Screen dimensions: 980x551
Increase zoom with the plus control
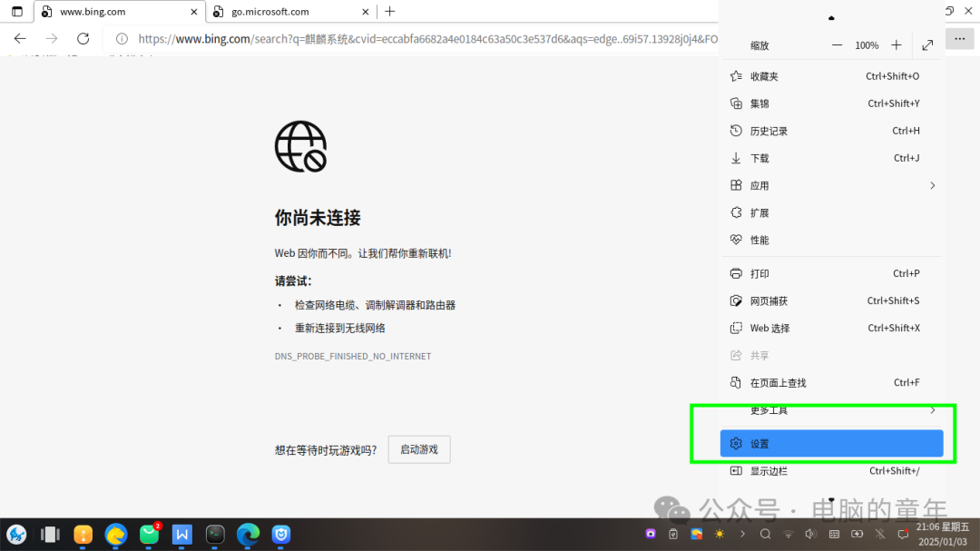click(x=896, y=44)
